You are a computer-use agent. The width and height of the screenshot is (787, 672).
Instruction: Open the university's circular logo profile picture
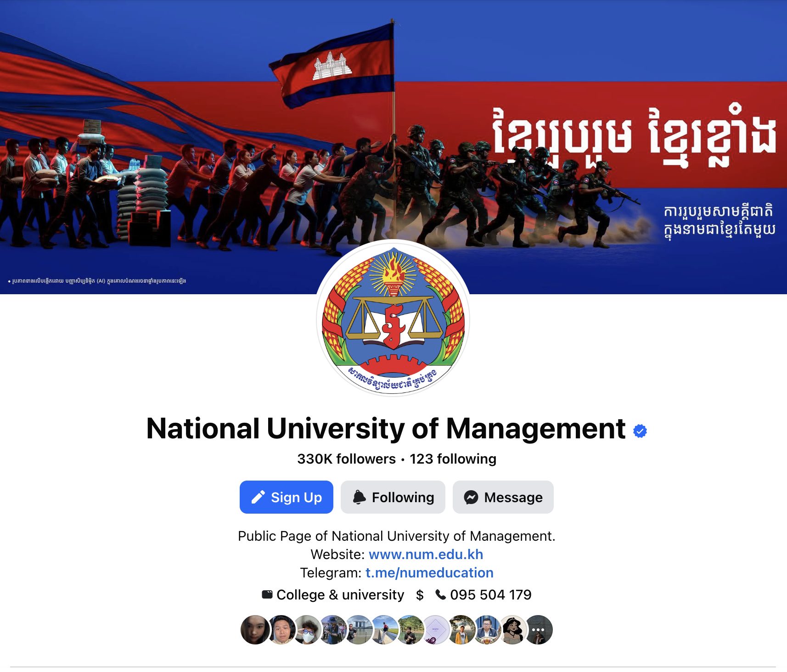393,318
